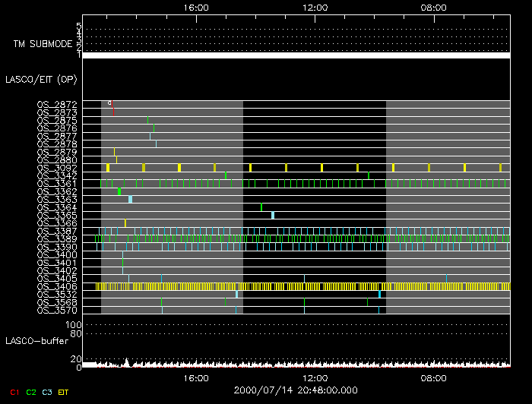Click the 08:00 tick on the top axis
This screenshot has width=532, height=404.
(433, 7)
